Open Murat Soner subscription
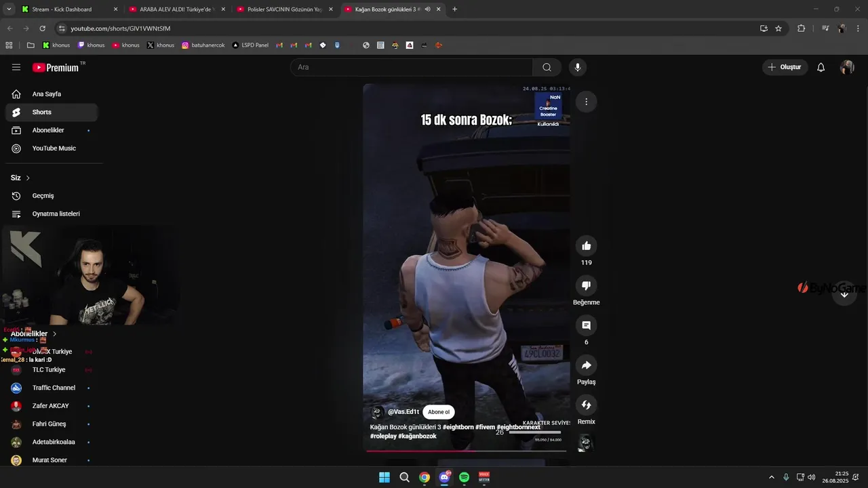 tap(52, 460)
